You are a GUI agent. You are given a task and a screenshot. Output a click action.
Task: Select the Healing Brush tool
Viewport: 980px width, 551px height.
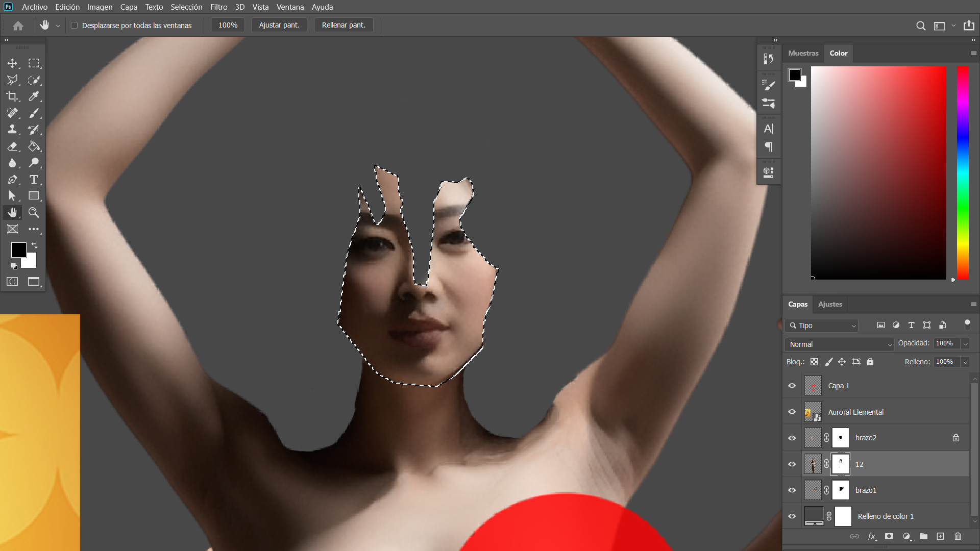coord(12,113)
